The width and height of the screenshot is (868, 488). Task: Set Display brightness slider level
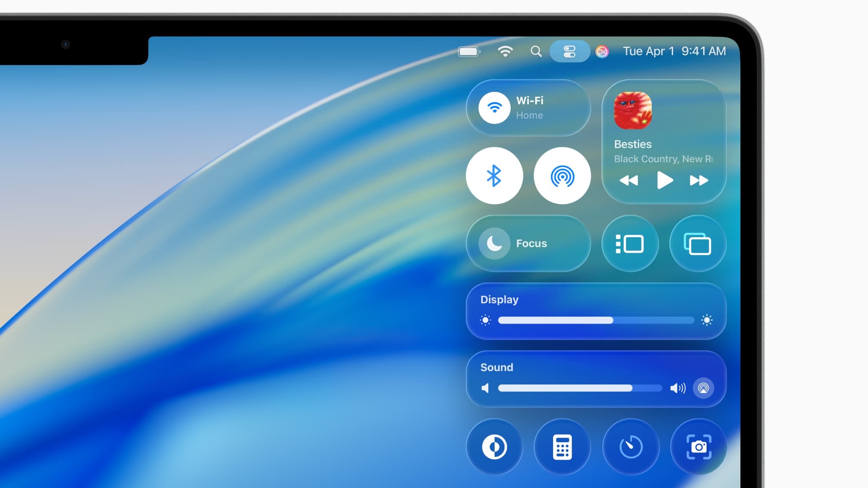pos(596,320)
